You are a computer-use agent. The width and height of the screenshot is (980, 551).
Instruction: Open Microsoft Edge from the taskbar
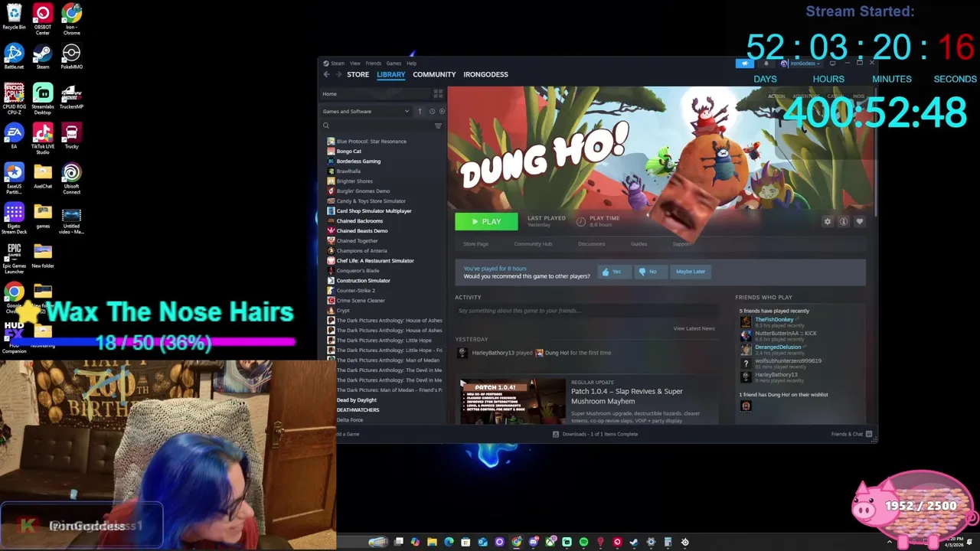449,542
